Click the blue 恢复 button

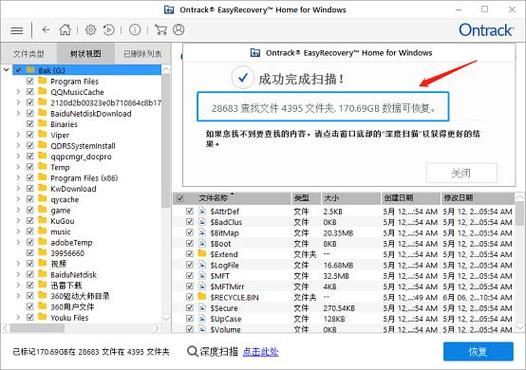pyautogui.click(x=478, y=352)
